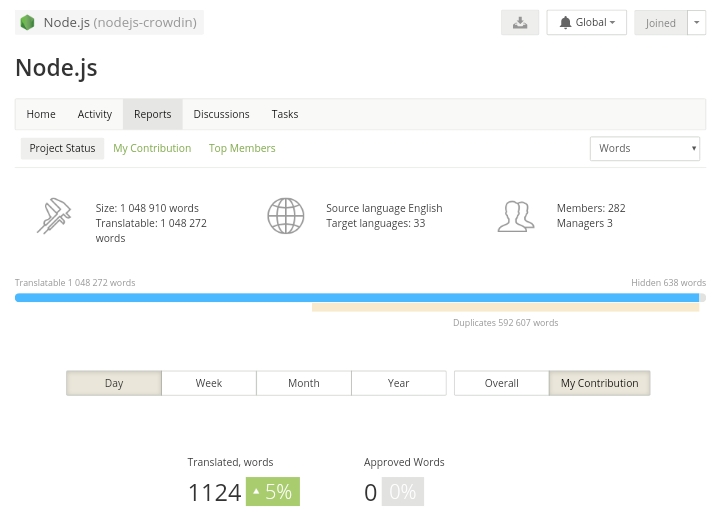Click the 'Translated, words' label

[x=230, y=462]
